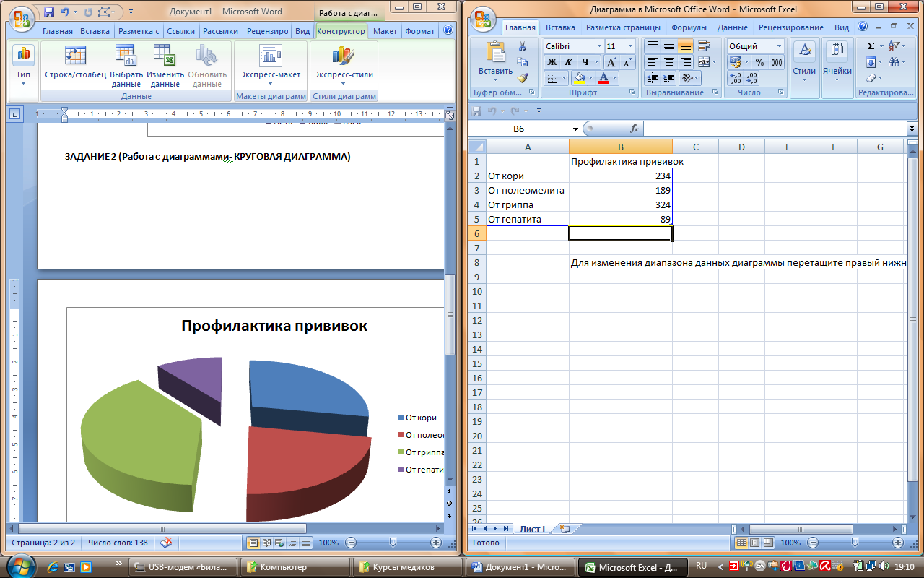Click Fill Color bucket in Excel

579,78
